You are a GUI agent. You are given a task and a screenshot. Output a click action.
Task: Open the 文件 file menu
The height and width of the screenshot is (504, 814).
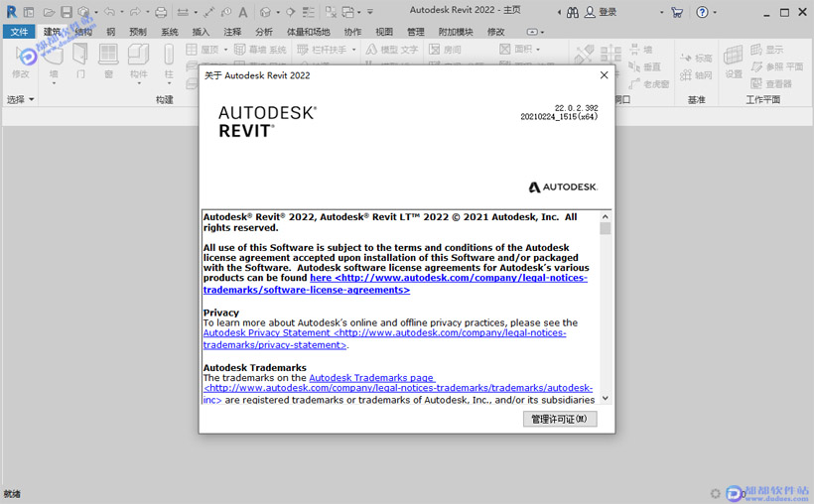(x=19, y=32)
